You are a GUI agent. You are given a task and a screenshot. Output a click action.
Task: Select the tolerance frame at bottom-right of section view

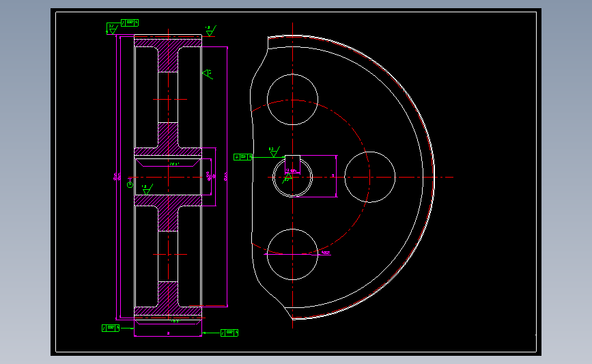click(229, 333)
